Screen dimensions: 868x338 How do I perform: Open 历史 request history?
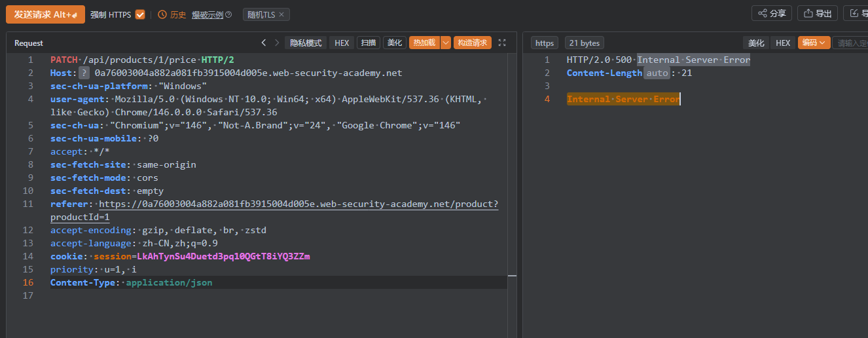click(x=172, y=14)
